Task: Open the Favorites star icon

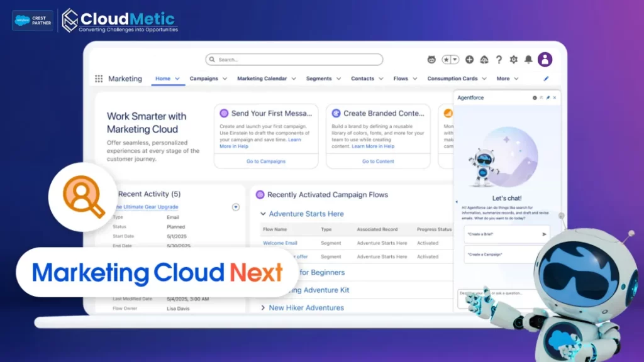Action: point(446,60)
